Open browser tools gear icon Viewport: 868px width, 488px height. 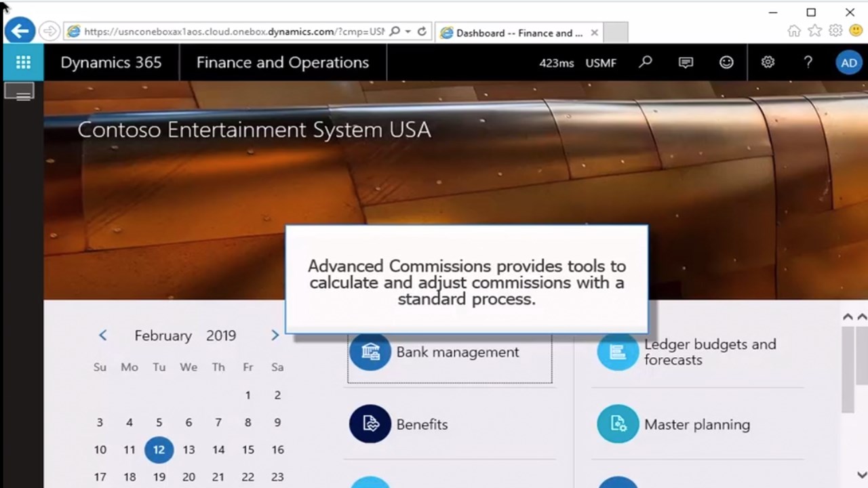(x=835, y=30)
